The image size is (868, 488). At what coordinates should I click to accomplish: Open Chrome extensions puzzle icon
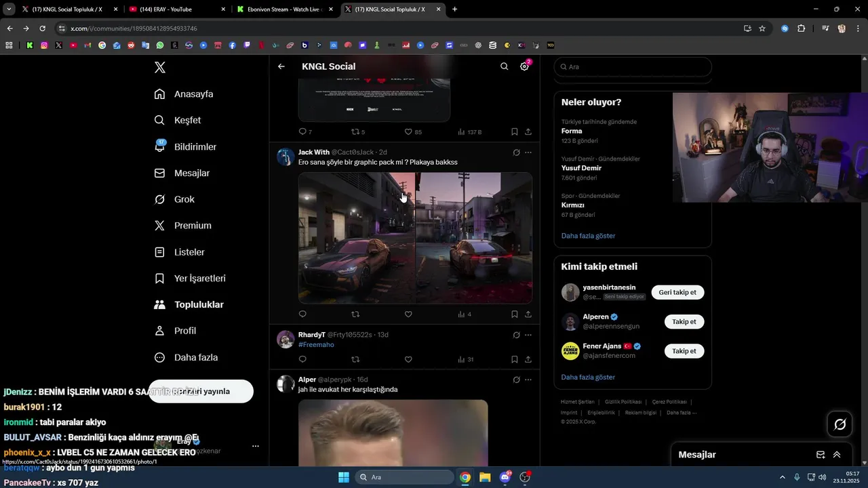click(x=801, y=28)
